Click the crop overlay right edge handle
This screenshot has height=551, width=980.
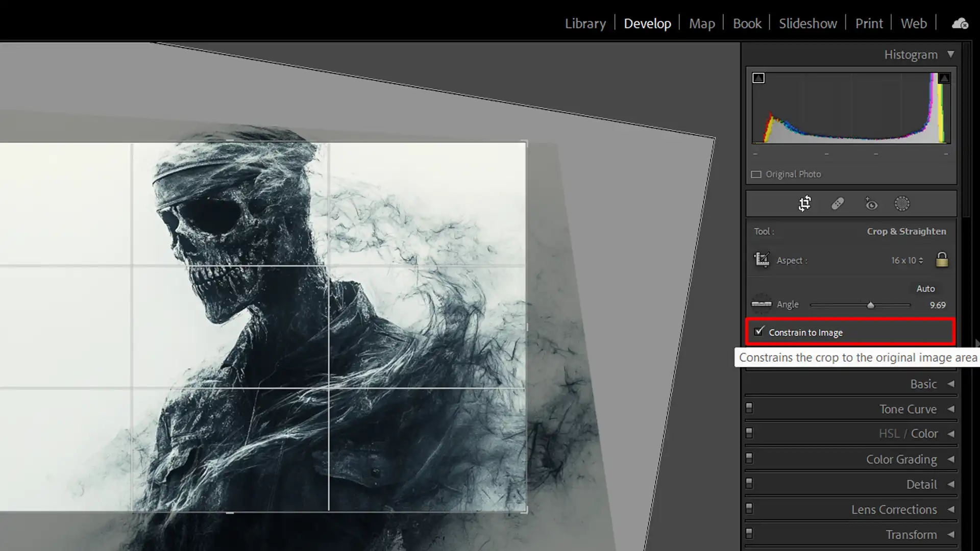point(526,327)
